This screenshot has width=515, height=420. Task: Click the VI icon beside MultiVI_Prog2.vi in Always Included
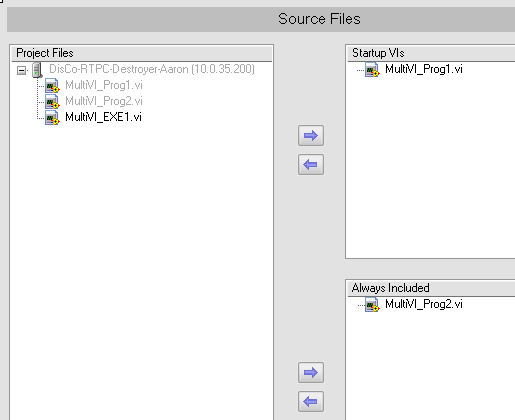[372, 305]
